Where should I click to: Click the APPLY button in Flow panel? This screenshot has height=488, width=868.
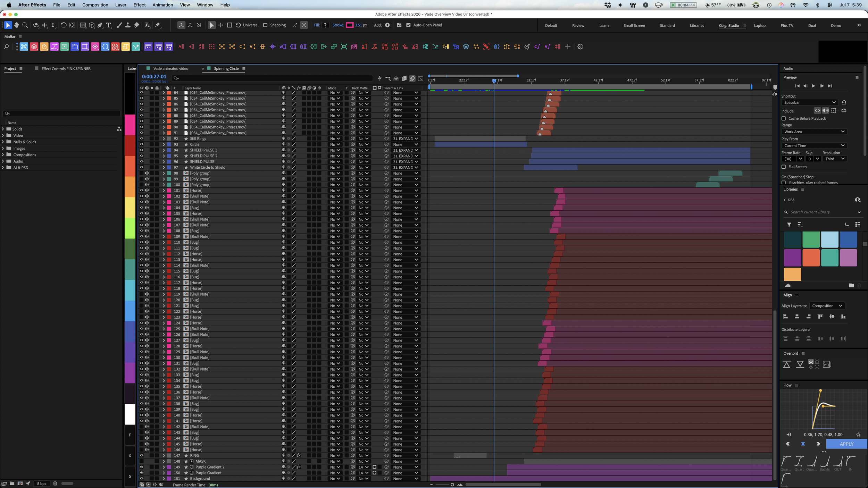846,444
